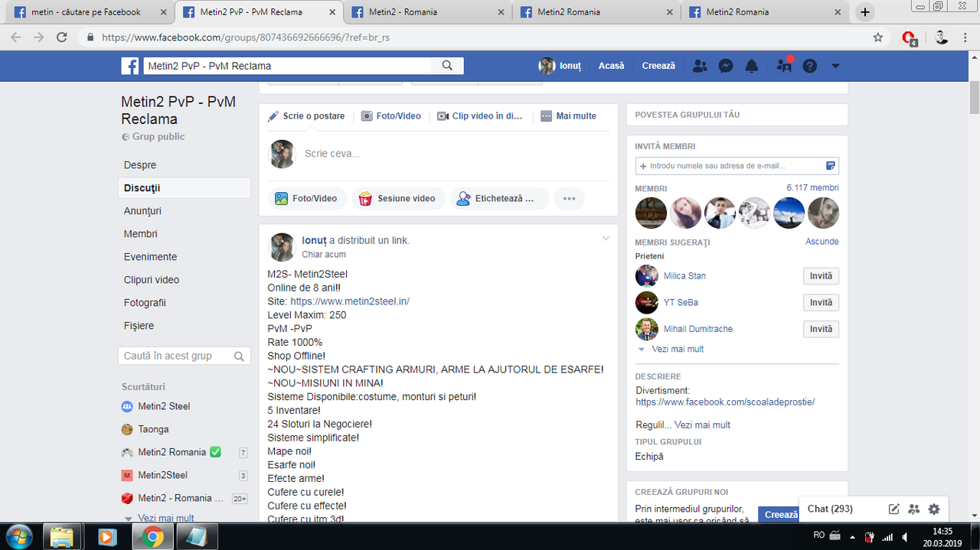Screen dimensions: 980x550
Task: Open Windows Start button
Action: 18,536
